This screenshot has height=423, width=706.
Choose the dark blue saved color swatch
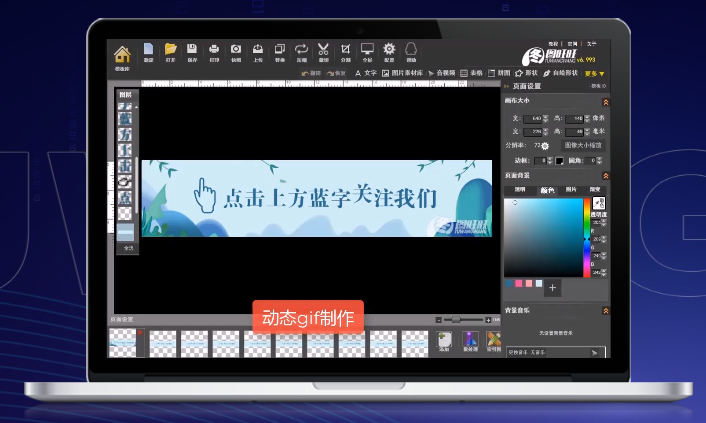point(509,284)
